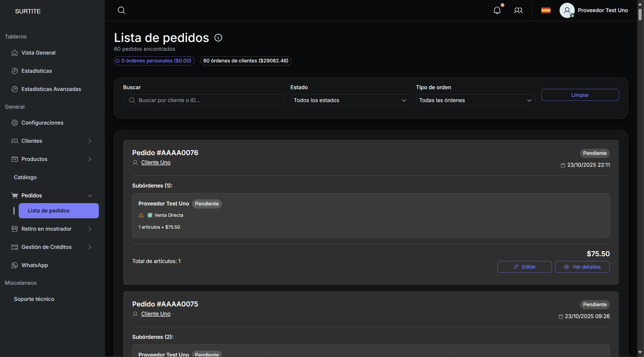The height and width of the screenshot is (357, 644).
Task: Click the search magnifier icon in header
Action: (121, 10)
